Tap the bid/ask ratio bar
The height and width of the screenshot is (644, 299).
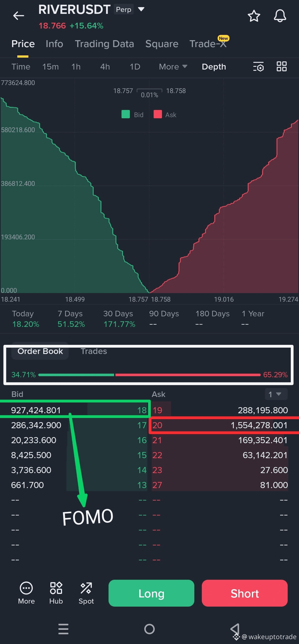pyautogui.click(x=149, y=375)
